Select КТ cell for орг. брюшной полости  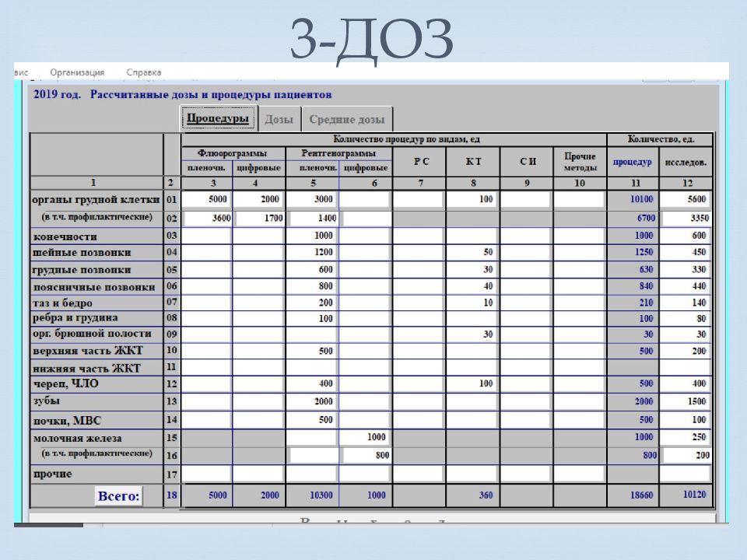472,334
